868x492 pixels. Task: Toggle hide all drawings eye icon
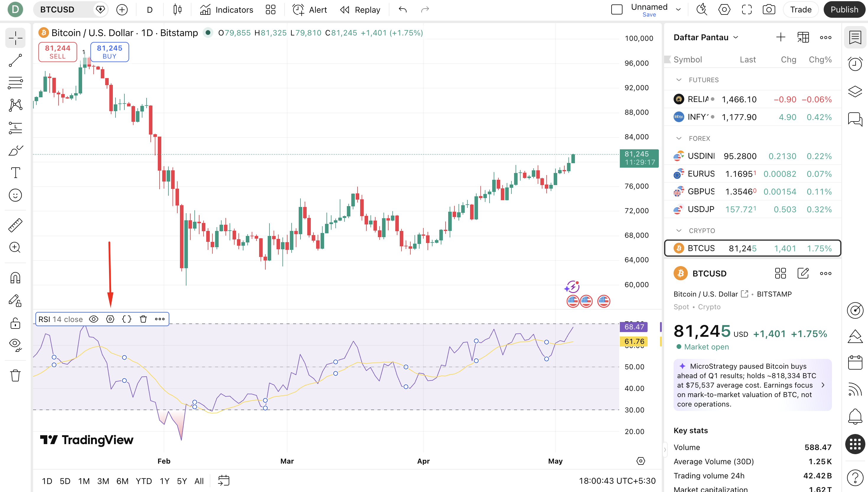pyautogui.click(x=15, y=345)
